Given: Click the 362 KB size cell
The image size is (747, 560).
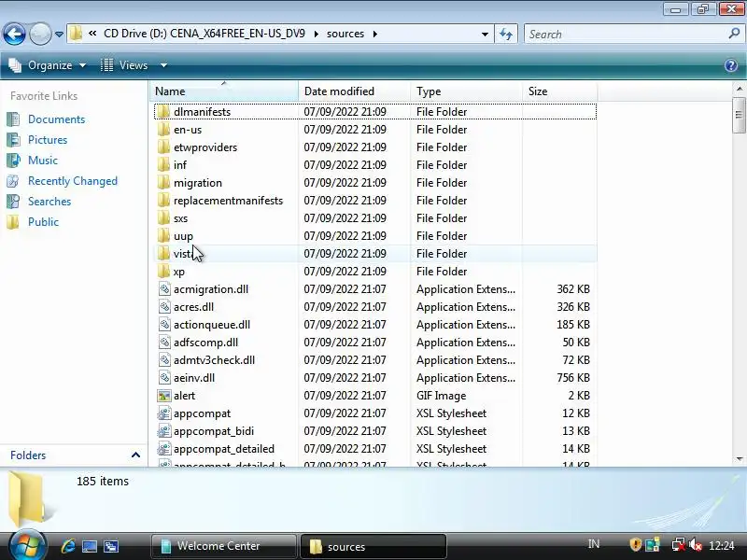Looking at the screenshot, I should (573, 289).
